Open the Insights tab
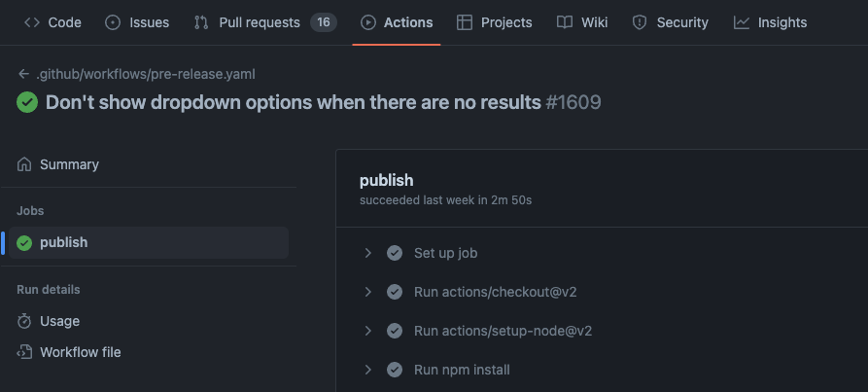This screenshot has width=868, height=392. pyautogui.click(x=770, y=22)
